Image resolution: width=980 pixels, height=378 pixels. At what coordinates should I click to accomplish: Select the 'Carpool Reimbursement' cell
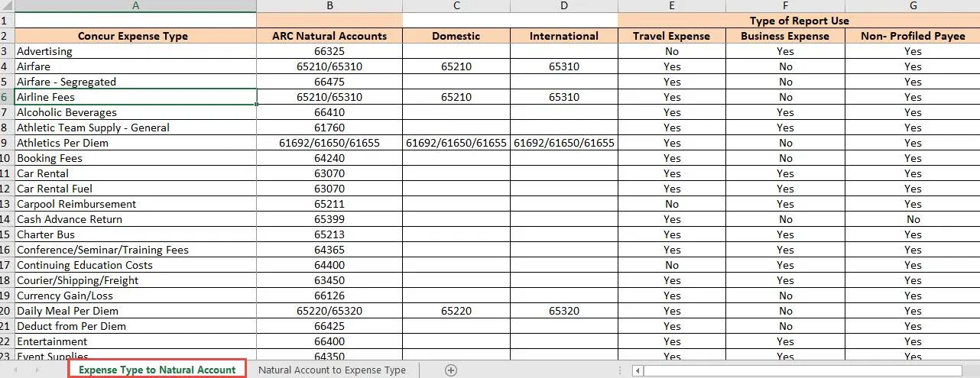click(x=135, y=204)
